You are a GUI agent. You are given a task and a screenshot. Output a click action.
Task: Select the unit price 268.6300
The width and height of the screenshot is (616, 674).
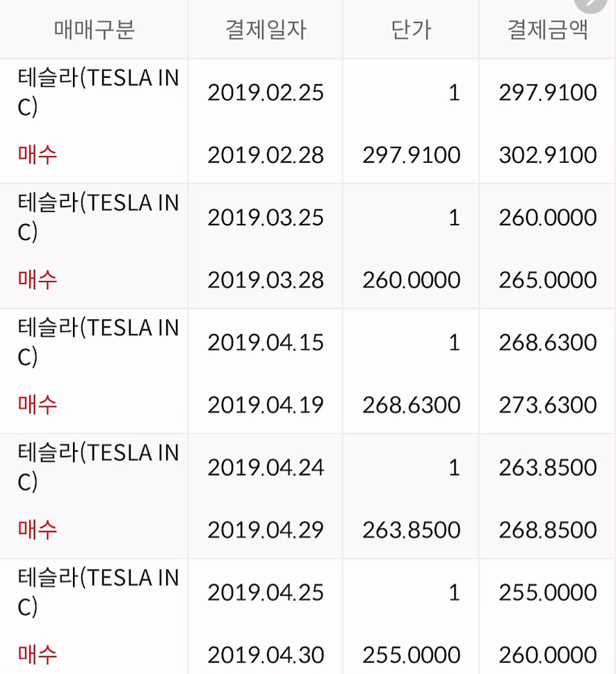pyautogui.click(x=412, y=405)
